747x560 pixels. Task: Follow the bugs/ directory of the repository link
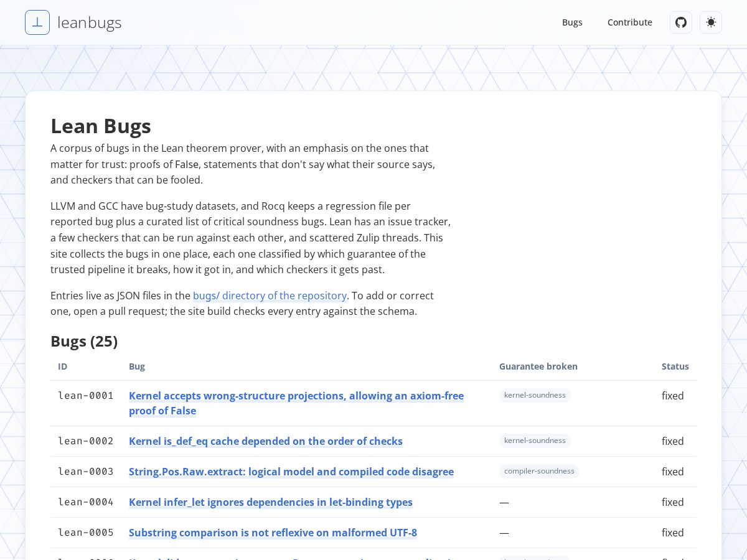pos(270,296)
